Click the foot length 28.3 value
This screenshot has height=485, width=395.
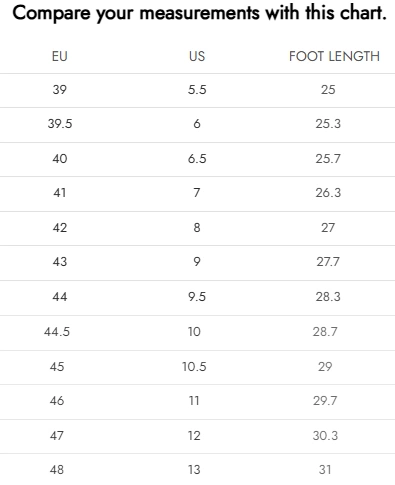328,297
